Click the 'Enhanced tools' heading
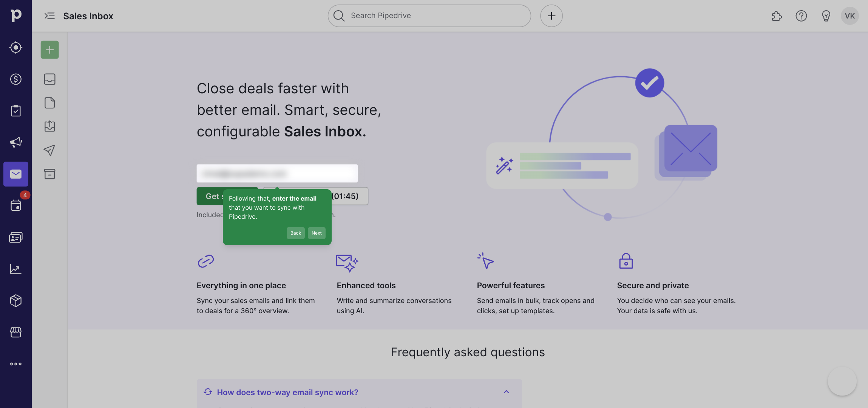 click(366, 286)
